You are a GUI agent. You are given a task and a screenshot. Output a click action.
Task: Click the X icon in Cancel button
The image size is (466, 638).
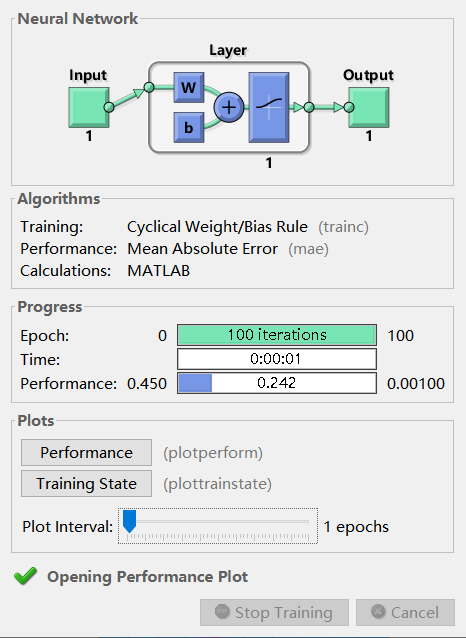point(378,612)
